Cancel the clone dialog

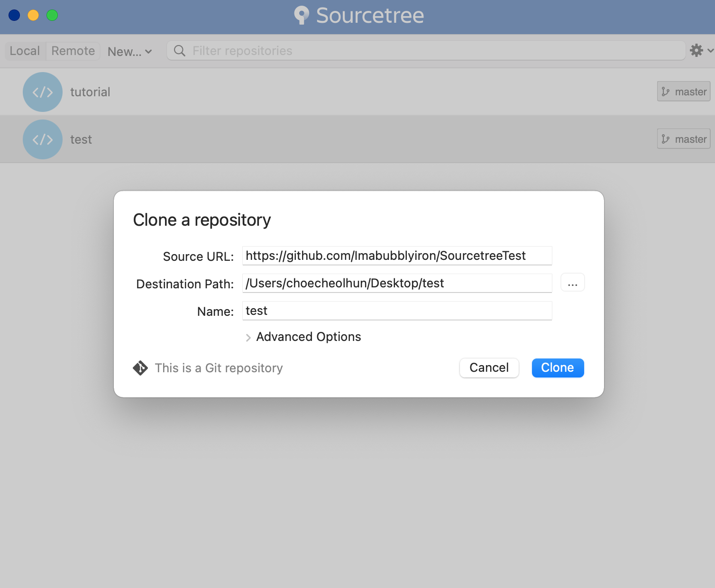489,368
